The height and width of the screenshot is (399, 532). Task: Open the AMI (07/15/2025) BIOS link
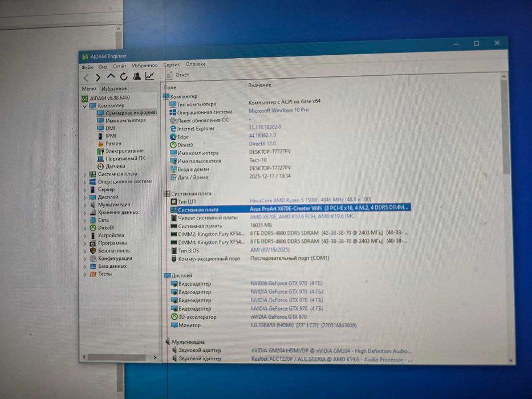tap(270, 250)
